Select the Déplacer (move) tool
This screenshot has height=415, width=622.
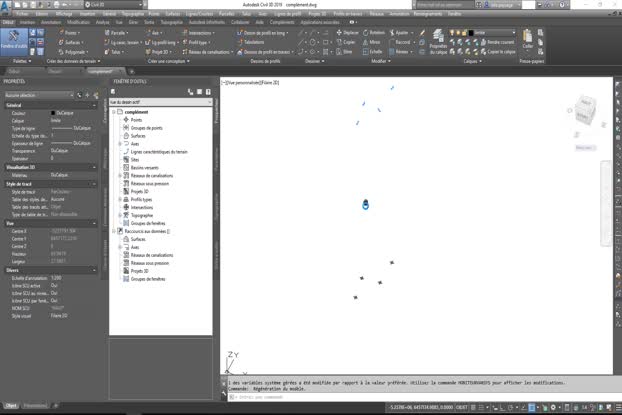347,33
